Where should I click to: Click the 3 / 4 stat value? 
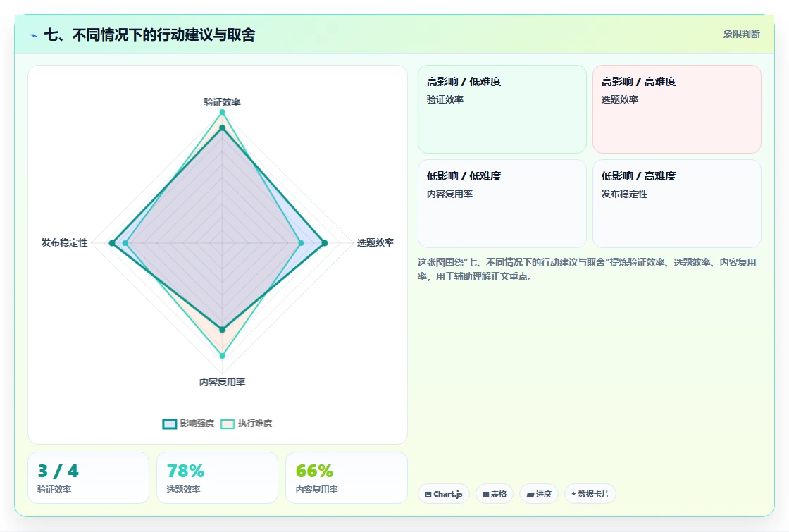point(58,471)
